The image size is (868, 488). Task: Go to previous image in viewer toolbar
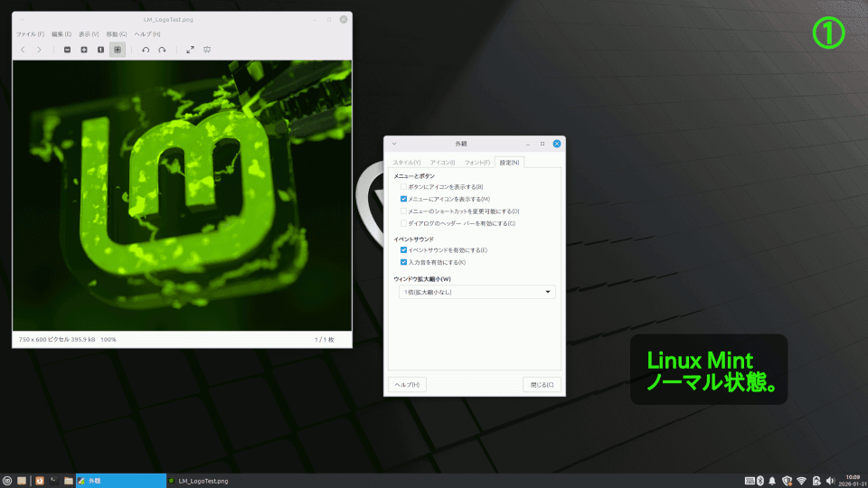tap(23, 50)
